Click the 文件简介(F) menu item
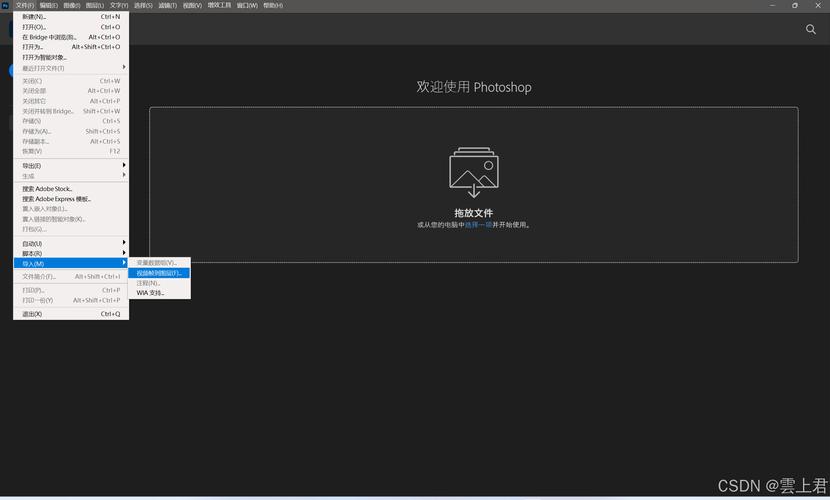The height and width of the screenshot is (500, 830). pos(71,277)
